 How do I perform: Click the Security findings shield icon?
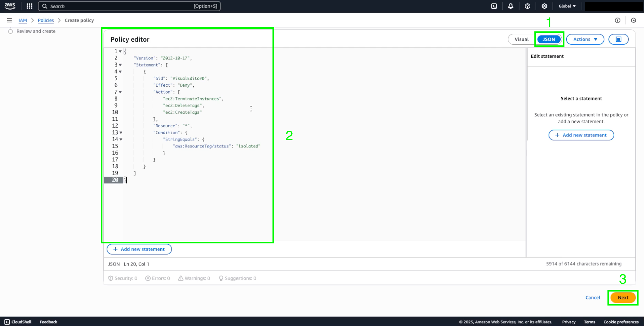click(111, 278)
